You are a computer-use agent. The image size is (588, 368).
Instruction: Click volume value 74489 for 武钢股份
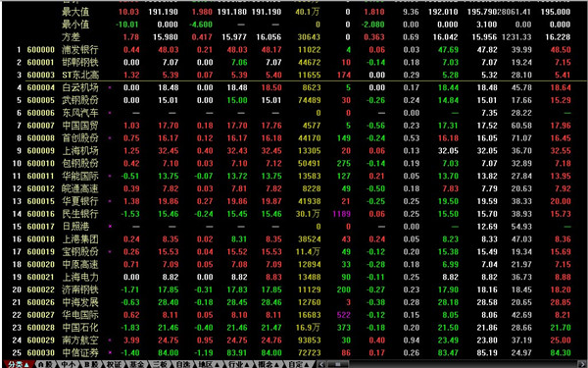309,101
